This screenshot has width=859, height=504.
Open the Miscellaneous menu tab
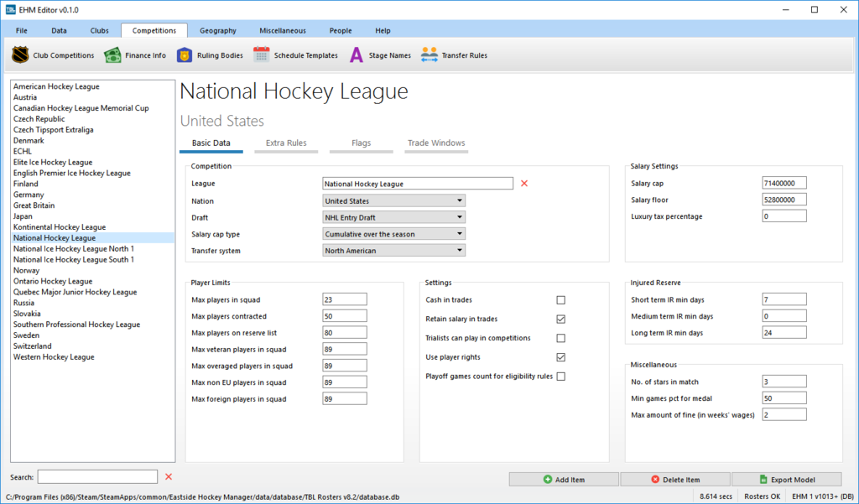point(283,31)
